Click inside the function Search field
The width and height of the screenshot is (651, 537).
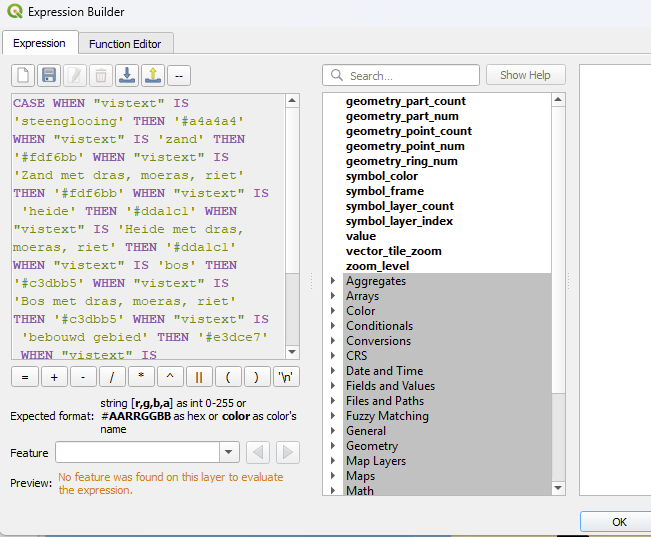(401, 76)
